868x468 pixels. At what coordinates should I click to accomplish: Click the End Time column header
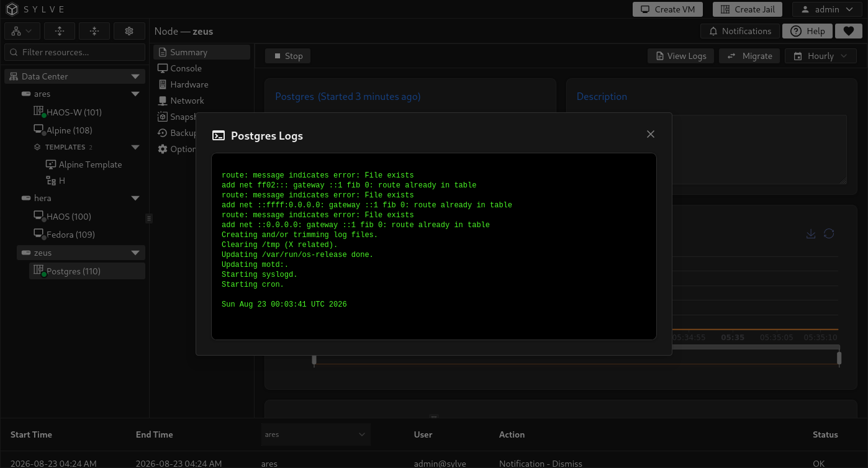[x=154, y=434]
